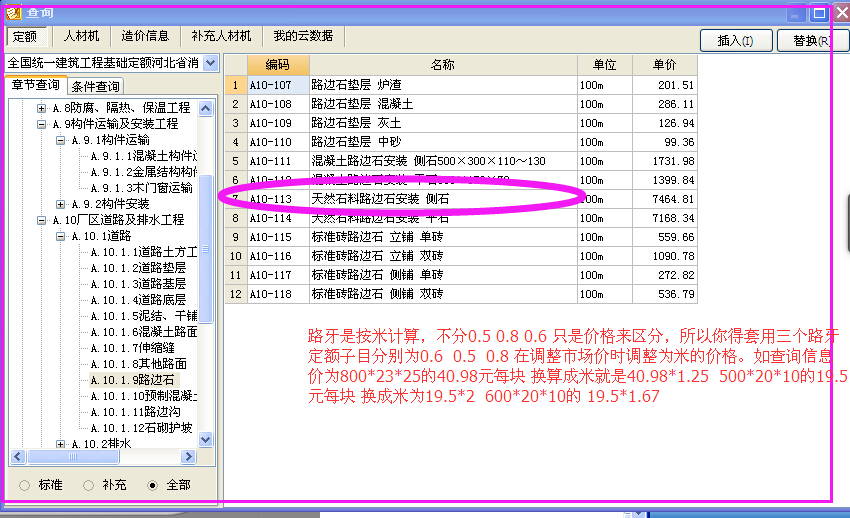Select A.10.1.12石砌护坡 tree item

141,428
